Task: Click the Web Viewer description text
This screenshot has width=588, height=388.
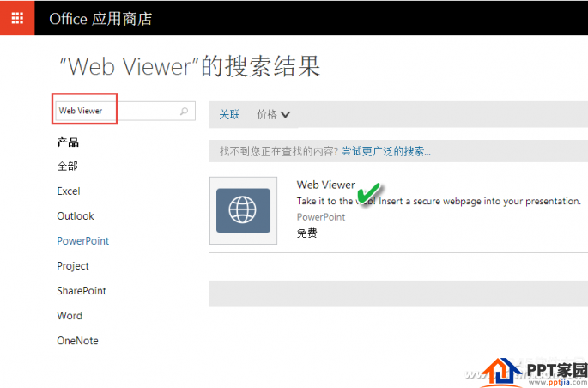Action: (x=439, y=202)
